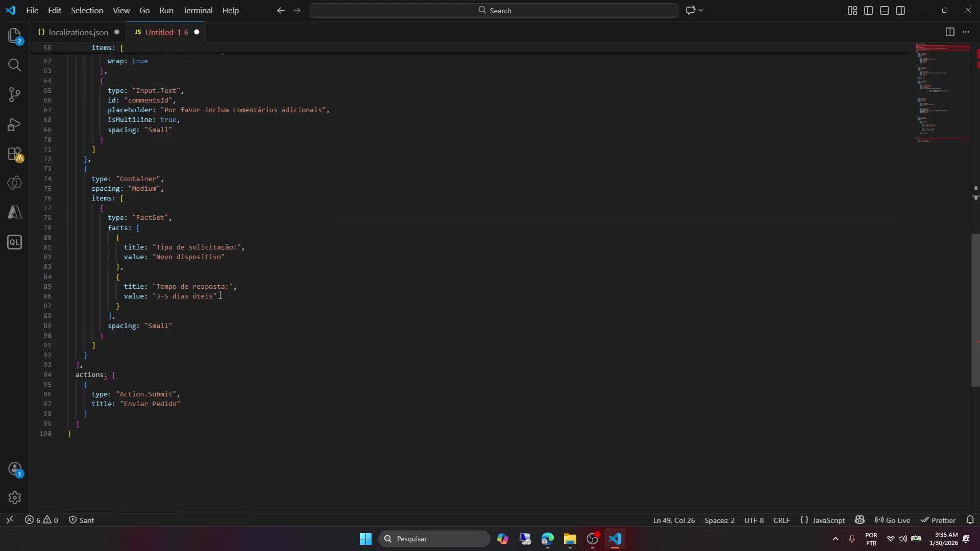
Task: Open the Customize Layout dropdown
Action: click(x=852, y=10)
